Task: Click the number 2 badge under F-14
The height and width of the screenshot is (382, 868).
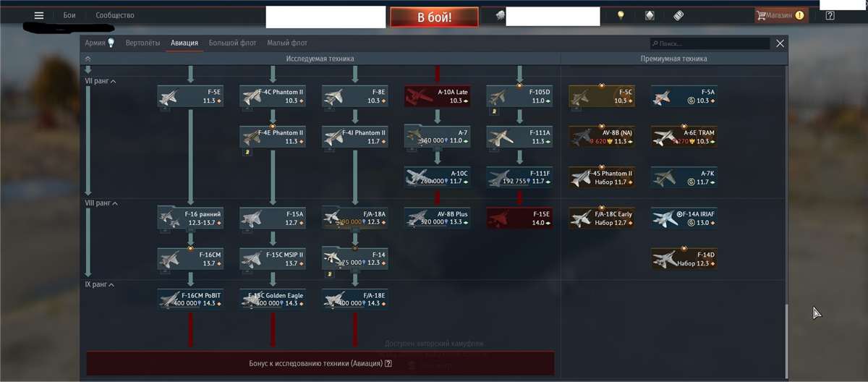Action: coord(330,274)
